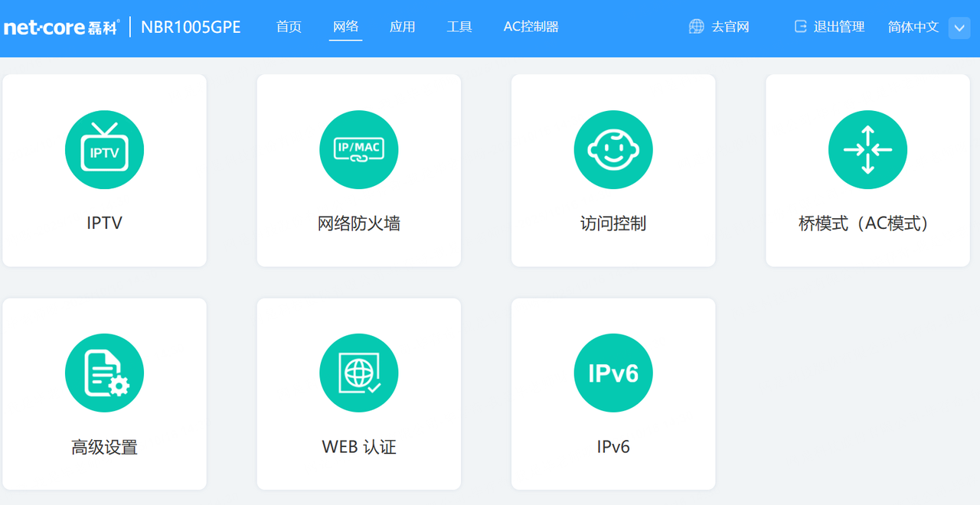Click the NBR1005GPE model name

click(191, 28)
